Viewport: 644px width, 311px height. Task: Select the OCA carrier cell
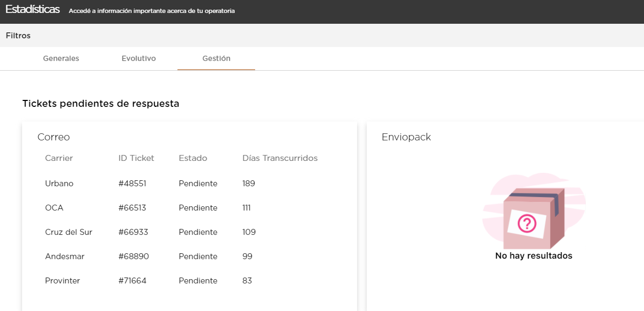click(x=54, y=208)
